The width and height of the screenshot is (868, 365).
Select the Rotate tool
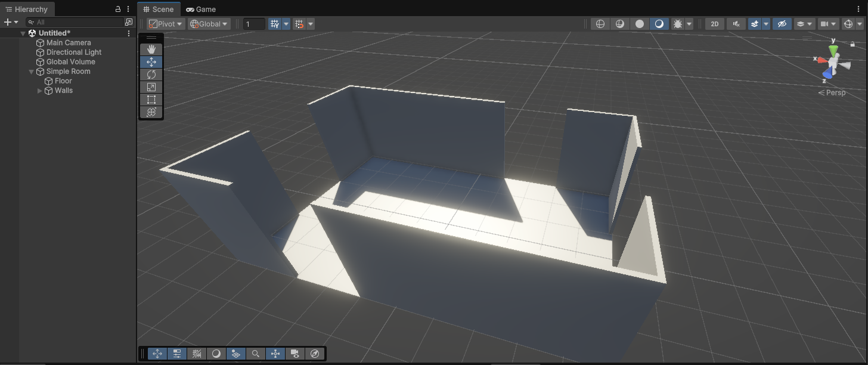click(151, 74)
